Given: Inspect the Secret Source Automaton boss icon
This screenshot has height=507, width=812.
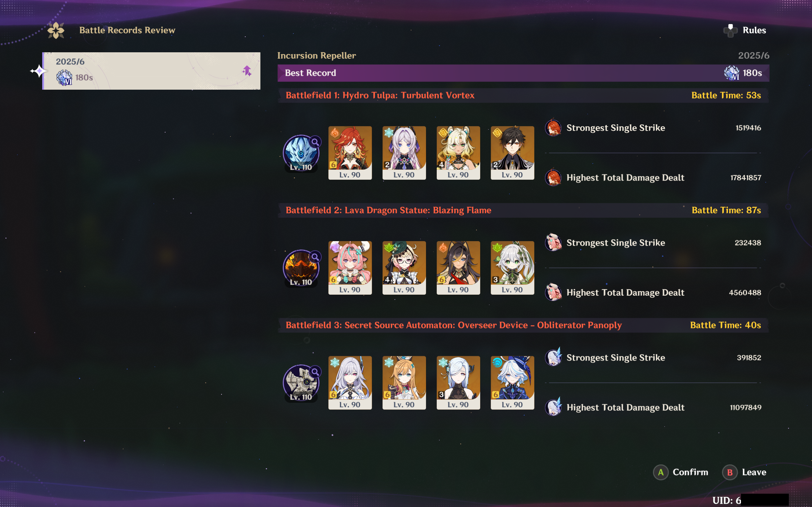Looking at the screenshot, I should coord(301,383).
